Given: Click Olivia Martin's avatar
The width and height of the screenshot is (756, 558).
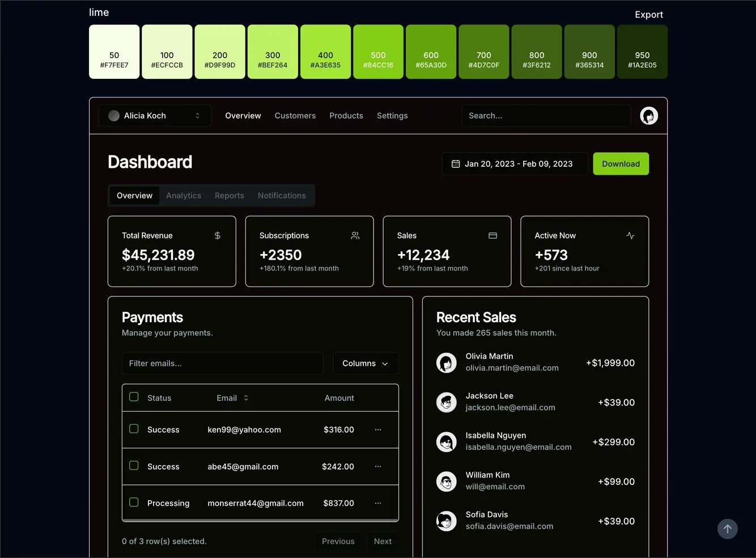Looking at the screenshot, I should [x=447, y=362].
